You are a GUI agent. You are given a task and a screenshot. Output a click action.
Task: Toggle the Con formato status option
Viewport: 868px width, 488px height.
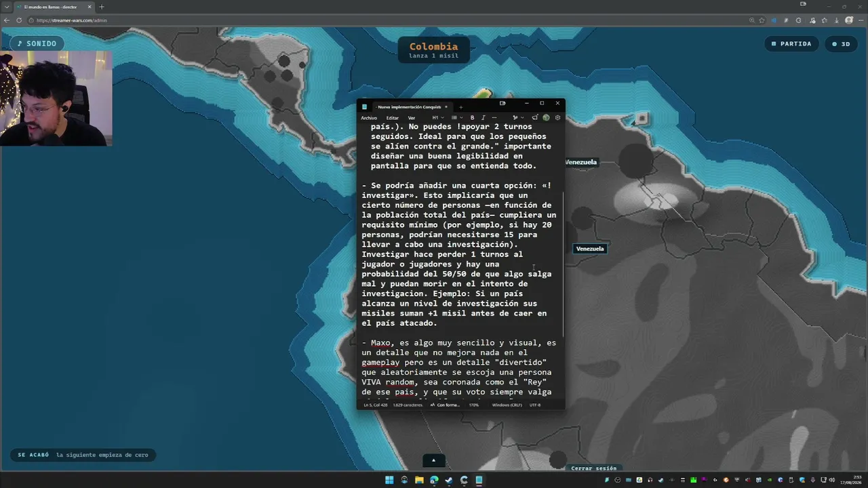pyautogui.click(x=445, y=405)
